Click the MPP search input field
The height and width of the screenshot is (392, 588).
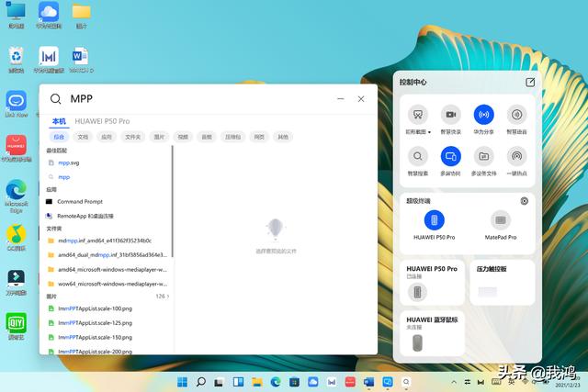point(202,98)
